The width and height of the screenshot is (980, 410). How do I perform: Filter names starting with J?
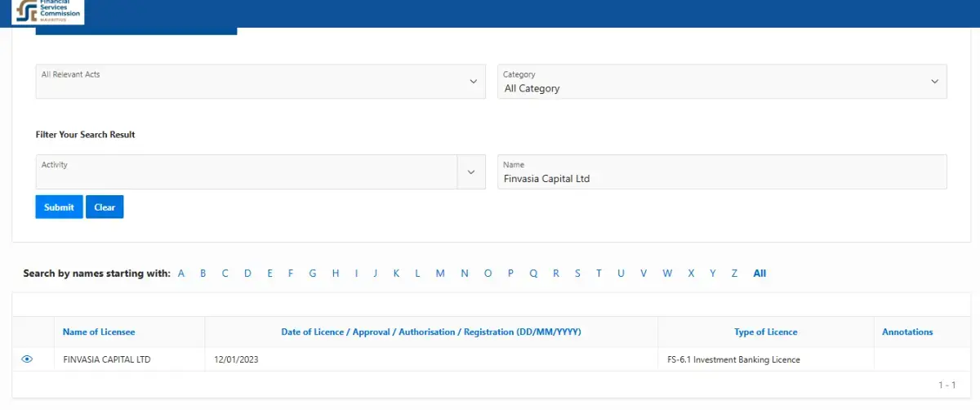tap(376, 274)
